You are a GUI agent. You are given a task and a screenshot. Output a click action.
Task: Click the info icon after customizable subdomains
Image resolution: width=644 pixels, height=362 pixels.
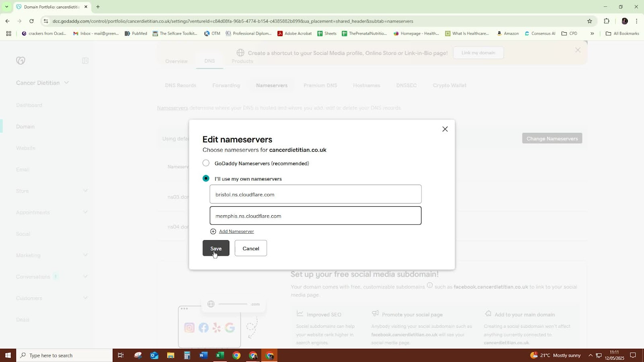[429, 285]
